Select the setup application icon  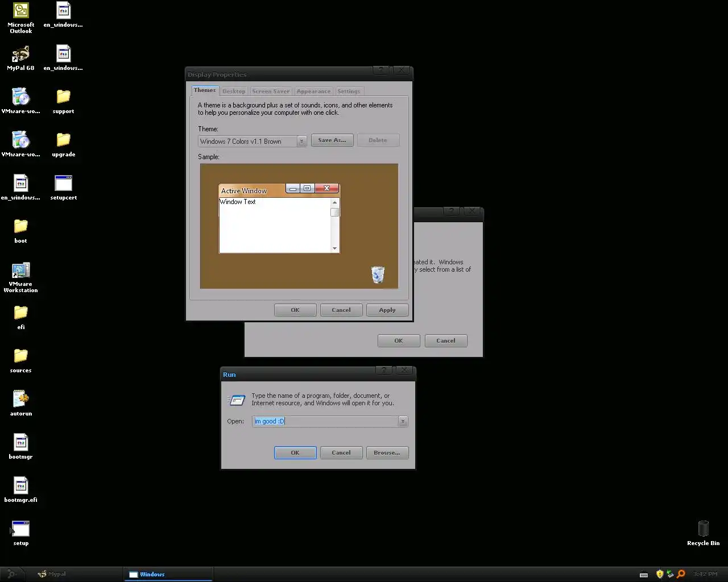coord(20,533)
